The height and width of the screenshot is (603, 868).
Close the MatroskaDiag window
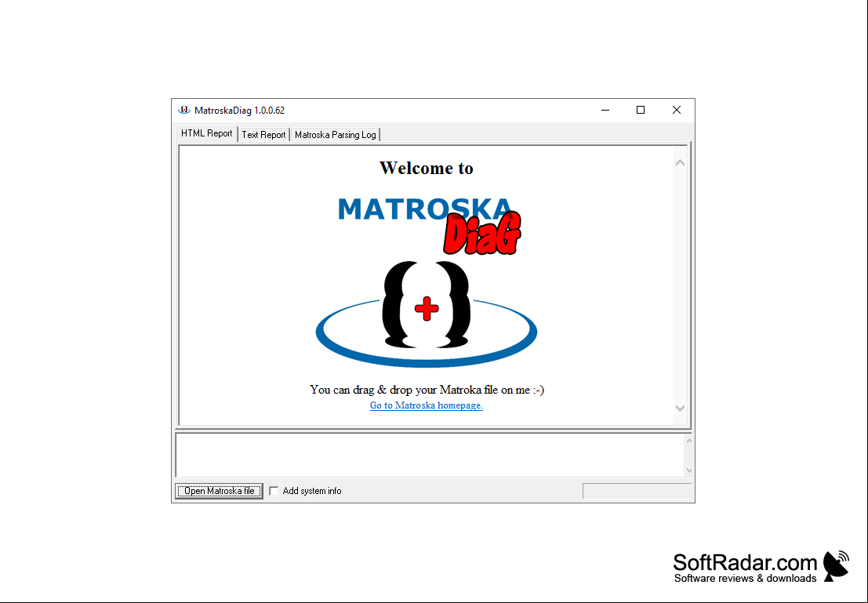click(677, 111)
